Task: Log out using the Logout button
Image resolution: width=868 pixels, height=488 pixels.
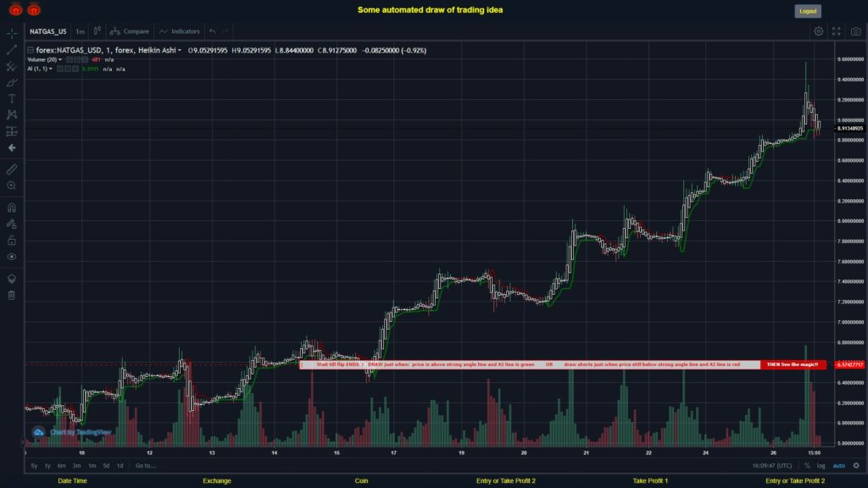Action: (808, 11)
